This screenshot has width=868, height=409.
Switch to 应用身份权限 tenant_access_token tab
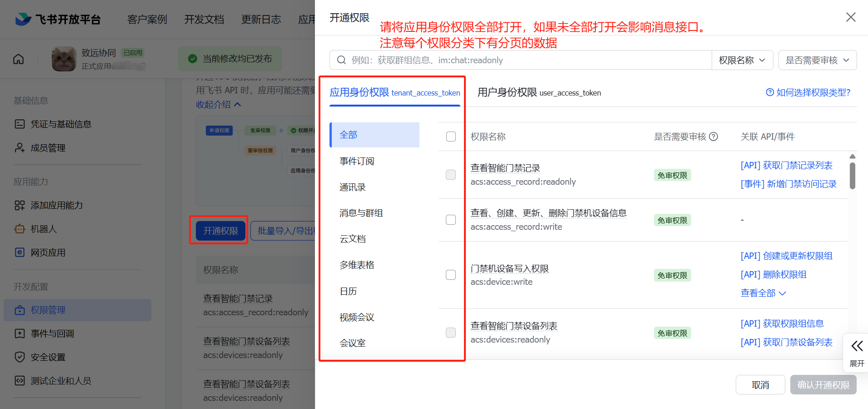coord(395,93)
